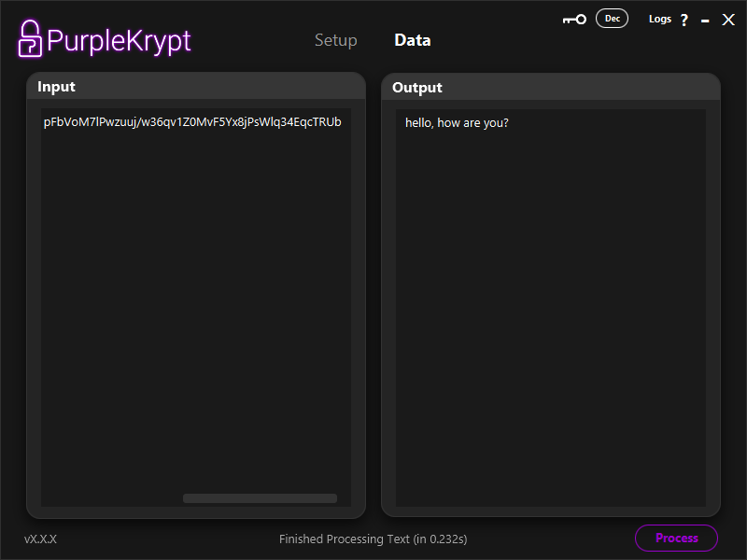
Task: Click the purple padlock logo icon
Action: click(x=31, y=38)
